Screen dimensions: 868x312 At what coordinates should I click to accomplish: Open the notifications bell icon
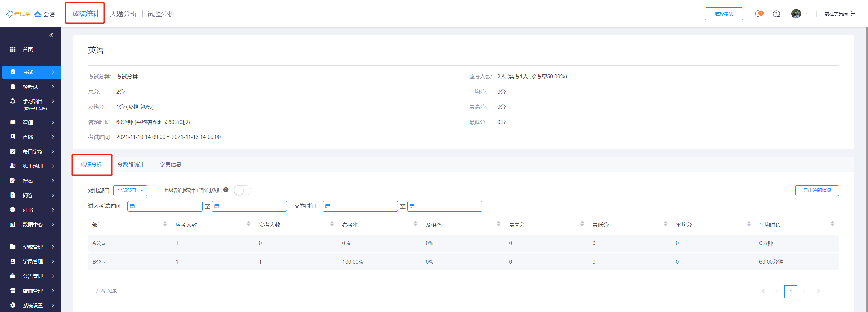tap(758, 14)
